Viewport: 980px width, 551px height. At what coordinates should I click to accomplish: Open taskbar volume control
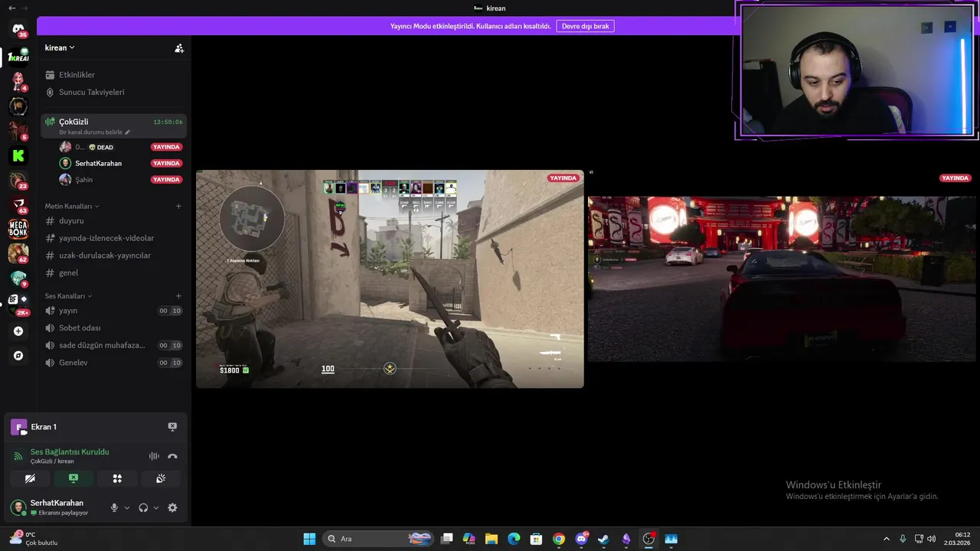pyautogui.click(x=931, y=539)
